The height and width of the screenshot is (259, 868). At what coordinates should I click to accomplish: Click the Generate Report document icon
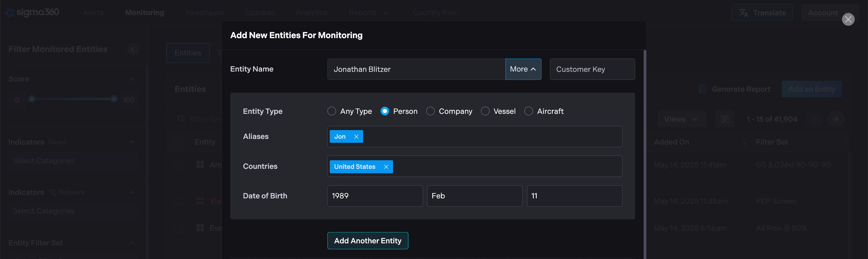(702, 89)
